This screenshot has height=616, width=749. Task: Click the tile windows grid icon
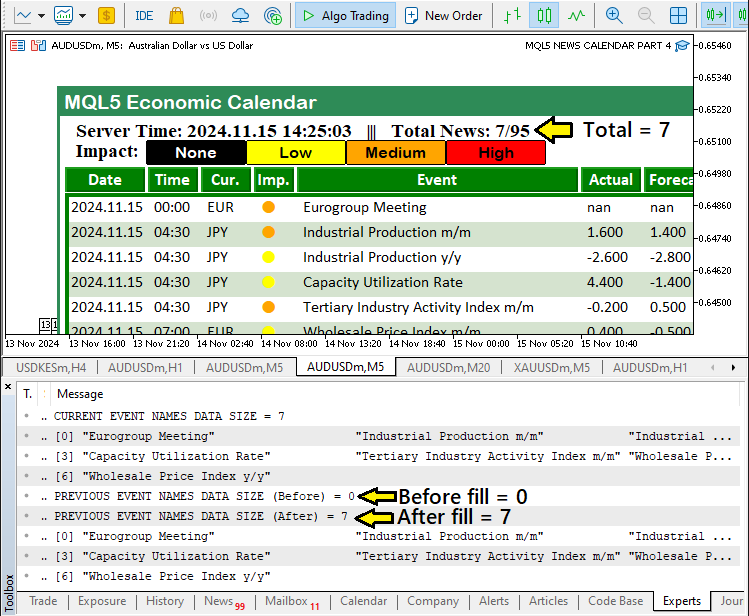tap(678, 16)
